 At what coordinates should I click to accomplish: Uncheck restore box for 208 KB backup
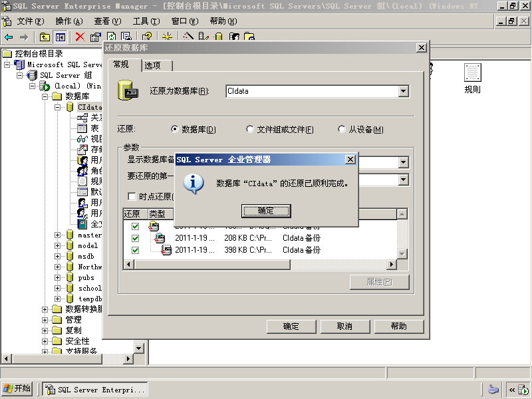click(x=135, y=238)
